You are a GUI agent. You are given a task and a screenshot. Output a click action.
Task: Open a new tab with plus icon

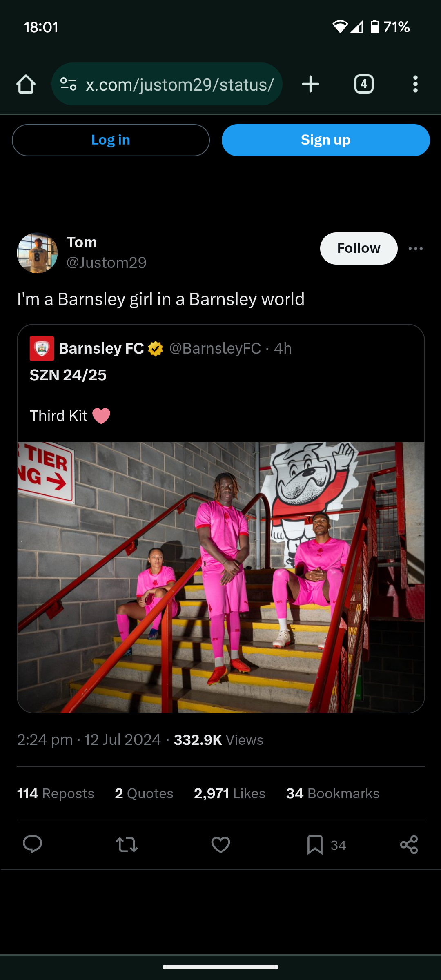[x=310, y=84]
